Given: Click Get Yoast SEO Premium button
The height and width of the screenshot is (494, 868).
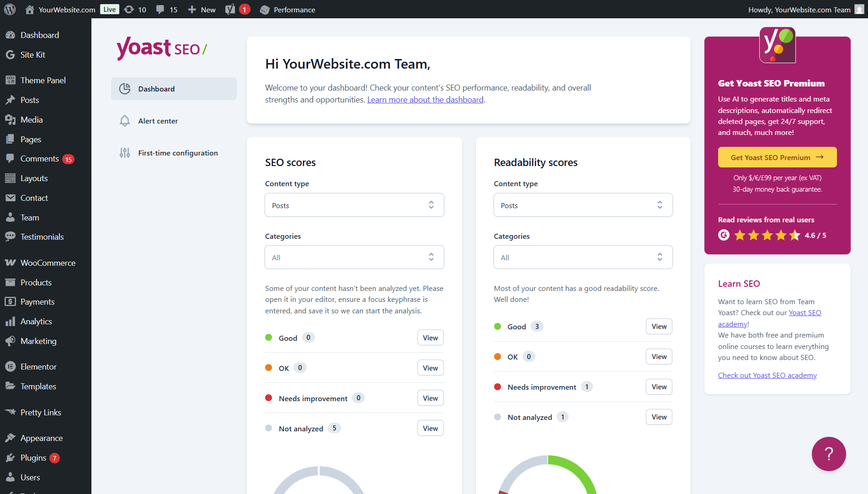Looking at the screenshot, I should [x=777, y=157].
